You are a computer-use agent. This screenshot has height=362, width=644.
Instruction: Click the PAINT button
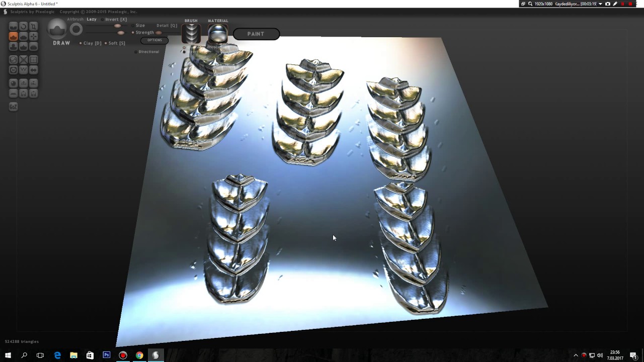256,34
